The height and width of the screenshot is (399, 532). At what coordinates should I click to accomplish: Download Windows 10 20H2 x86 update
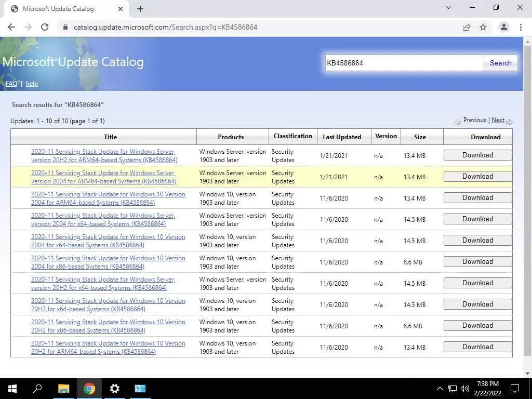(x=477, y=325)
